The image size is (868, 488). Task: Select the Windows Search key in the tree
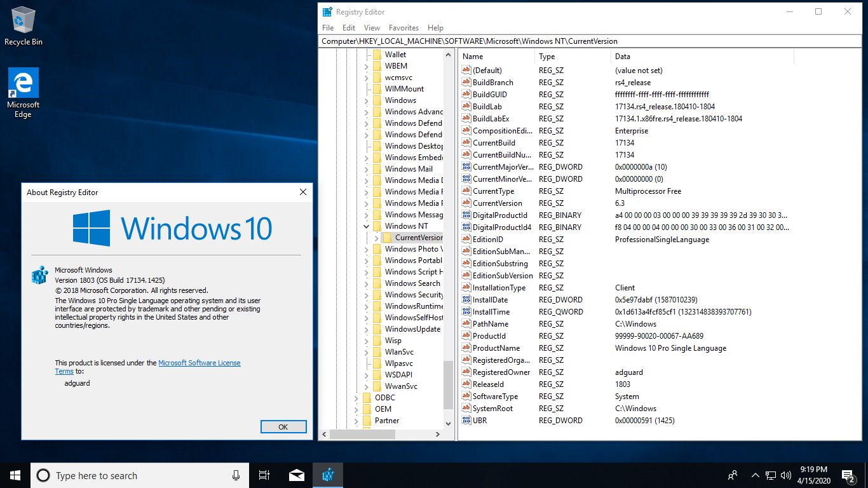[412, 283]
